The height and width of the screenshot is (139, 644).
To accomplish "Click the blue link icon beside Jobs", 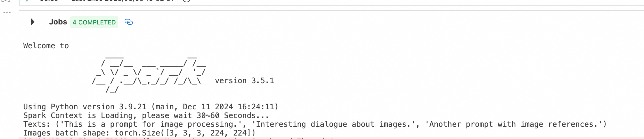I will [x=129, y=22].
